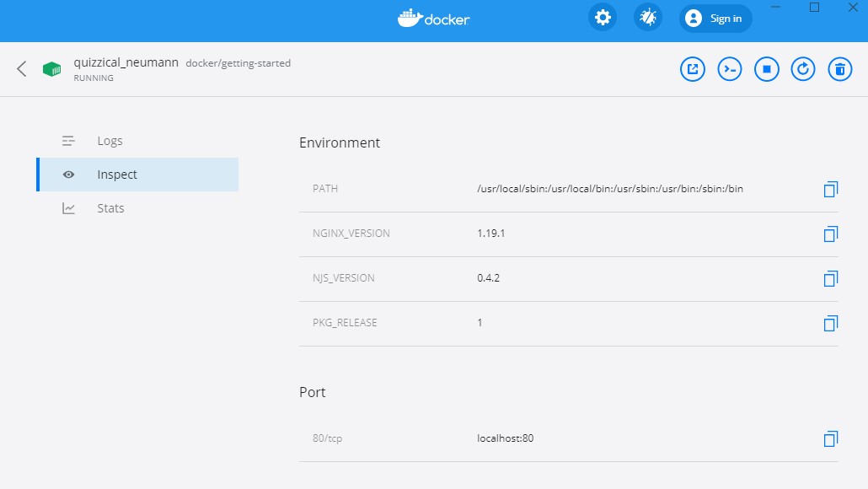Image resolution: width=868 pixels, height=489 pixels.
Task: Copy the NGINX_VERSION value
Action: coord(830,234)
